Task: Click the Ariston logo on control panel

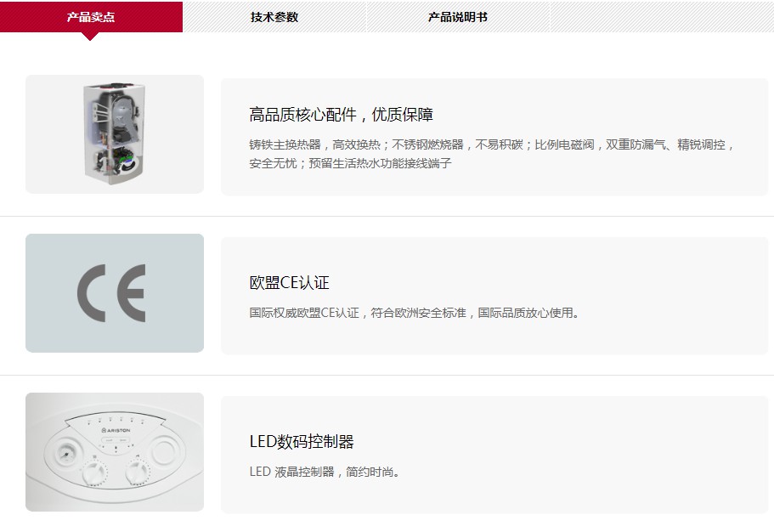Action: (116, 430)
